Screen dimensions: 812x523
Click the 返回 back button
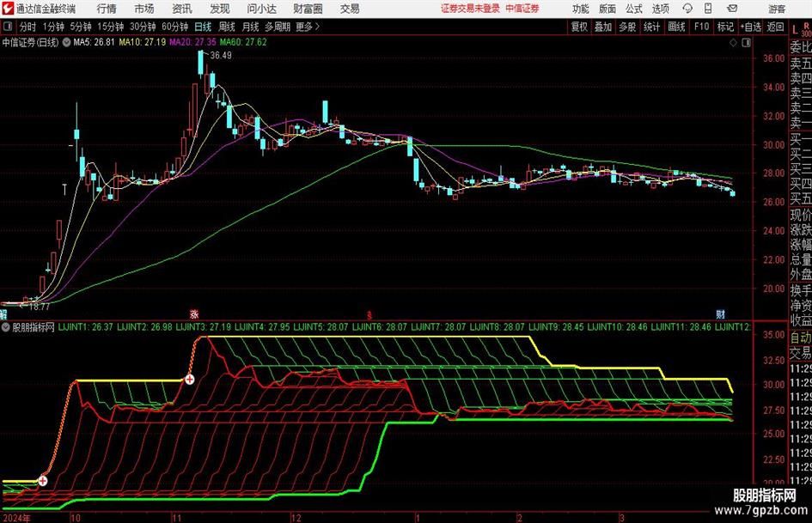(775, 27)
